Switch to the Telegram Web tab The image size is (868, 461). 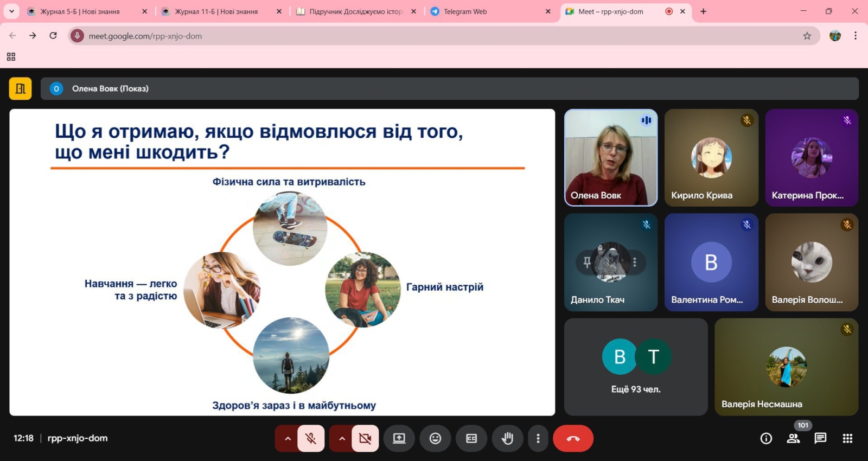point(465,11)
